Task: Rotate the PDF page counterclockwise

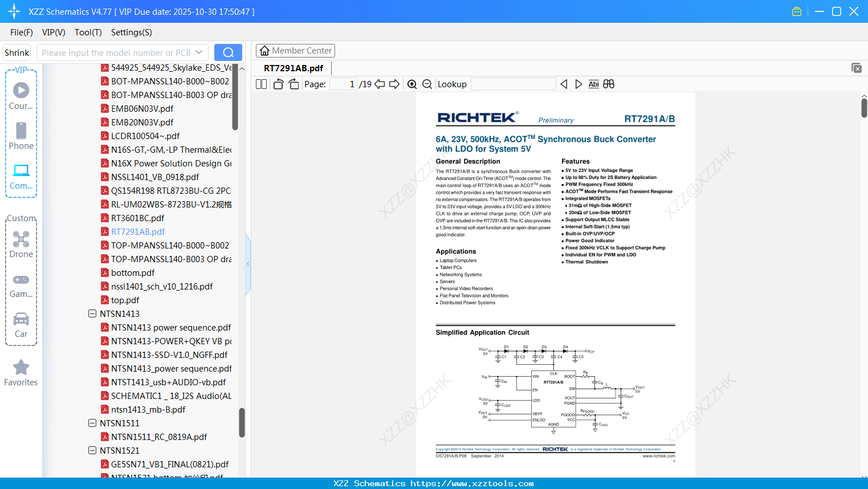Action: 279,84
